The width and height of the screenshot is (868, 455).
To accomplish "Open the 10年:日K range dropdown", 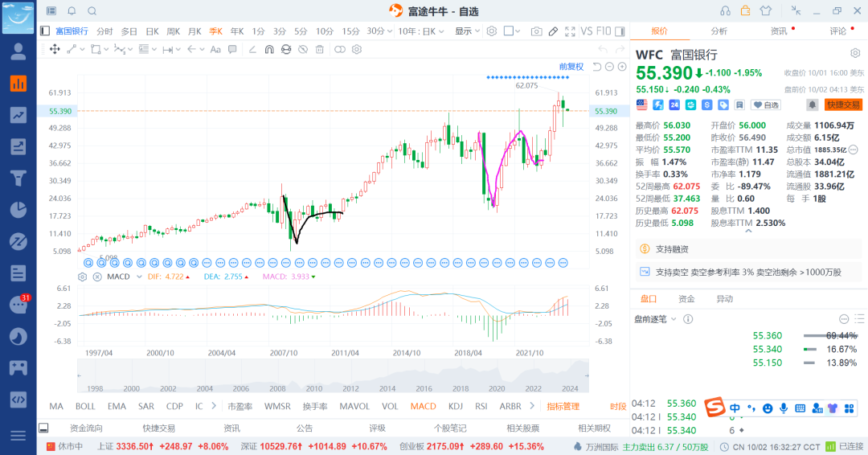I will [x=421, y=31].
